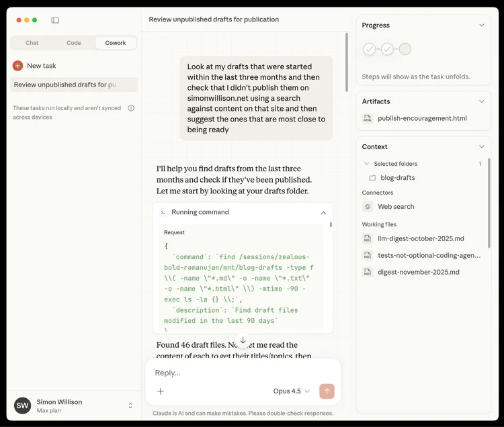Toggle the sidebar panel icon
Viewport: 504px width, 427px height.
[x=55, y=20]
